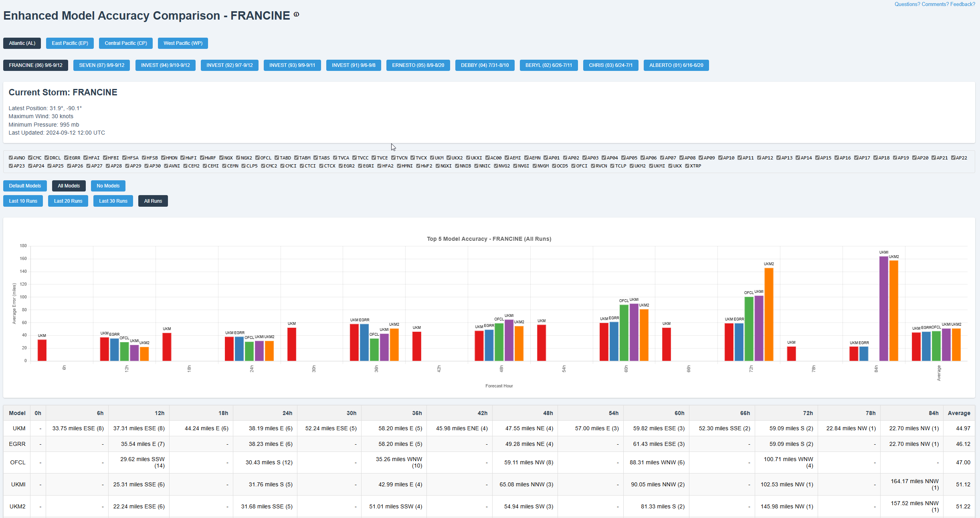Click the No Models button
980x518 pixels.
pyautogui.click(x=108, y=186)
